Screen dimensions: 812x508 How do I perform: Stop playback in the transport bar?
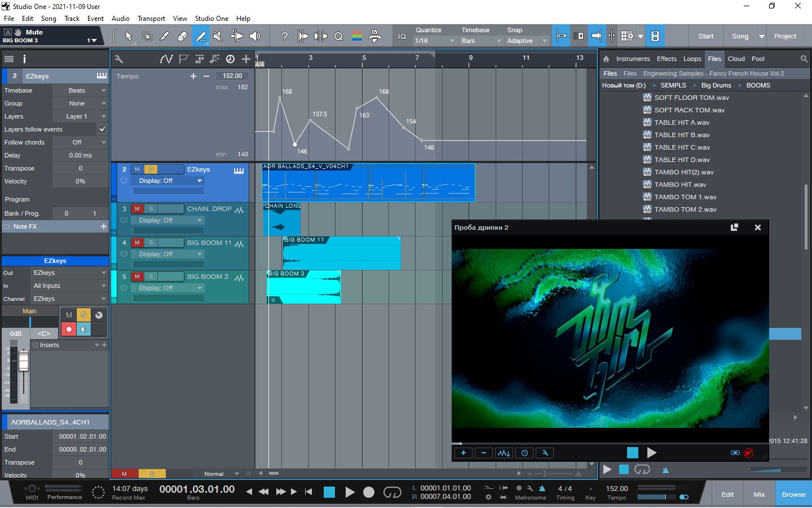329,492
